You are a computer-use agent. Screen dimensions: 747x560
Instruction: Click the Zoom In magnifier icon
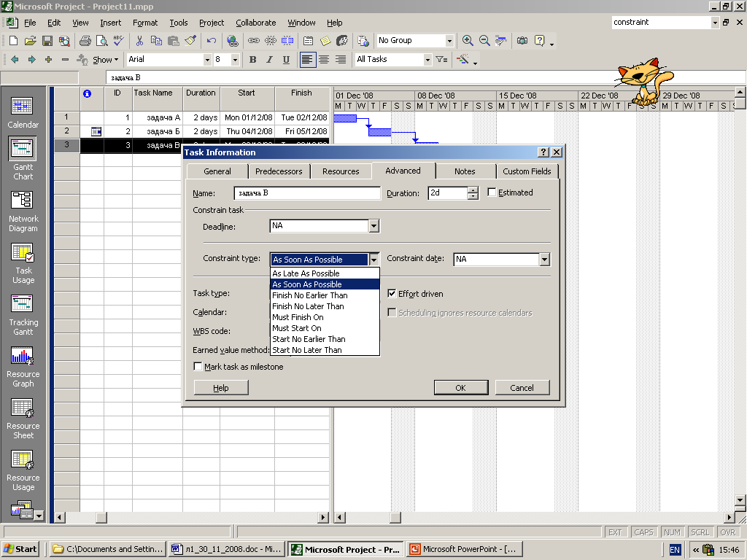468,41
